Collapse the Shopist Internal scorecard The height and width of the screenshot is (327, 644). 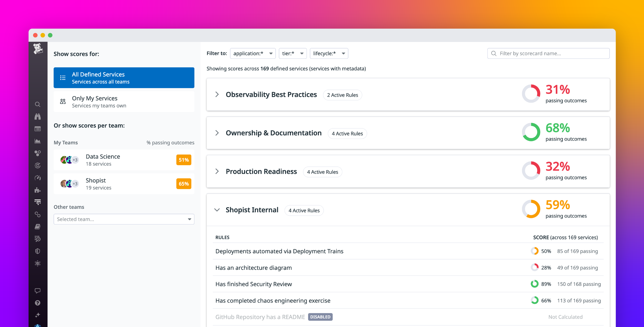pyautogui.click(x=217, y=210)
